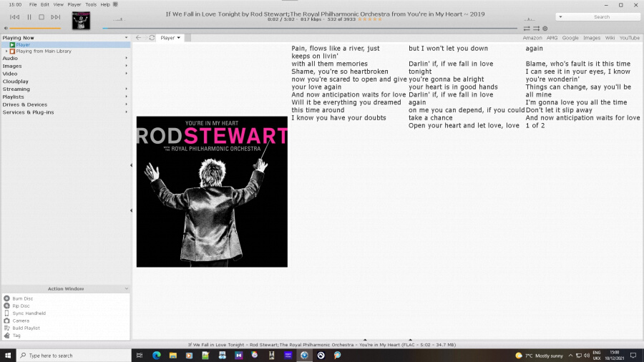Screen dimensions: 644x362
Task: Stop playback with the stop button
Action: click(x=42, y=17)
